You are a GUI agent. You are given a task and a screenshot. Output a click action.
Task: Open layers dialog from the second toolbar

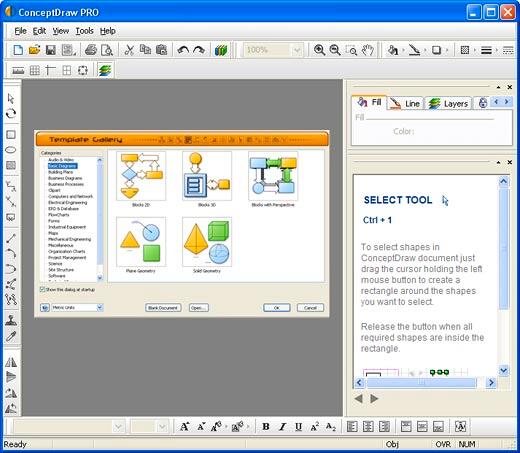pos(105,70)
